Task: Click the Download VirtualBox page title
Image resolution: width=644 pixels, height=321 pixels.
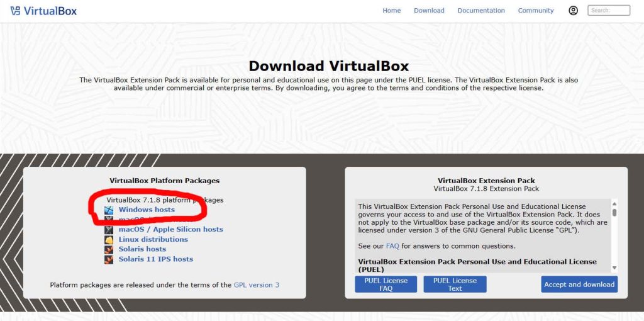Action: tap(328, 66)
